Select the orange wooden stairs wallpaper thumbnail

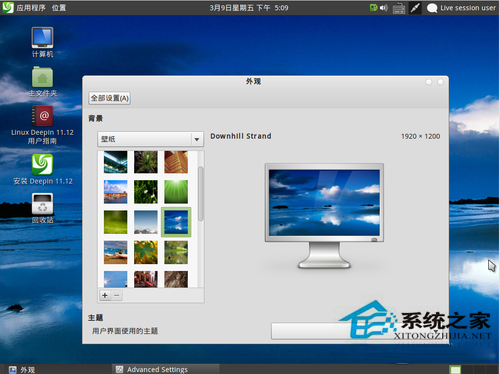pyautogui.click(x=176, y=162)
